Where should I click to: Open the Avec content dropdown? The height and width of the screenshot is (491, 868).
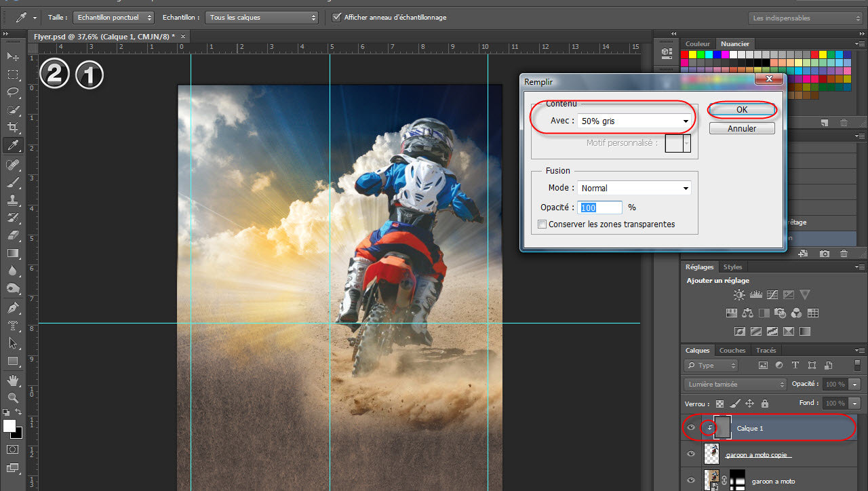[x=634, y=121]
